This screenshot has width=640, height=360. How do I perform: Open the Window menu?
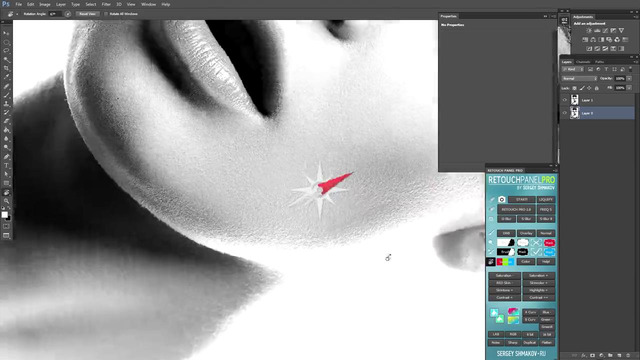pyautogui.click(x=148, y=4)
